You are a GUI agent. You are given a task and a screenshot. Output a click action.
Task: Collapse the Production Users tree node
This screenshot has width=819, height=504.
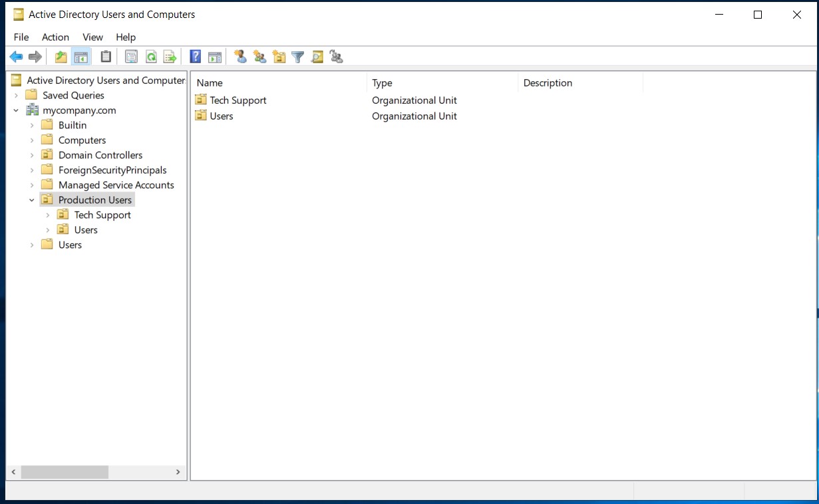(32, 200)
